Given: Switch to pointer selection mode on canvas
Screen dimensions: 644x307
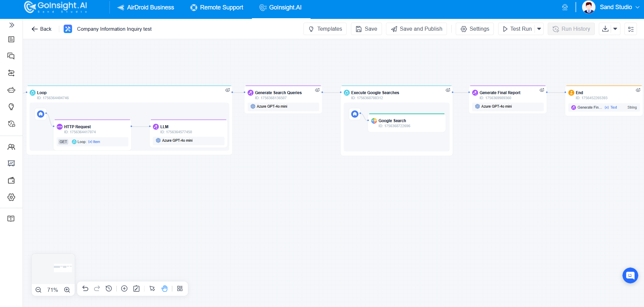Looking at the screenshot, I should pos(152,288).
